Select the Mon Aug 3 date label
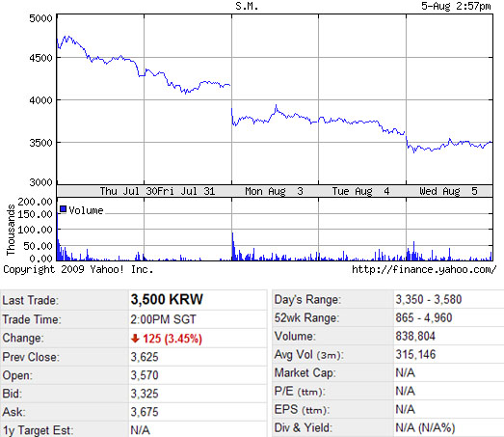 point(274,191)
